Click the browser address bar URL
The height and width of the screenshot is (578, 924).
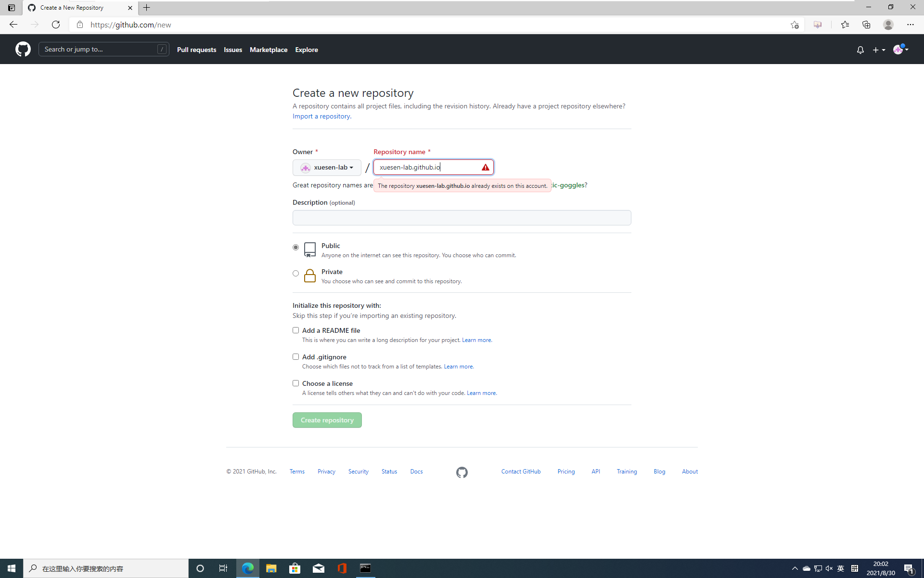(x=131, y=25)
